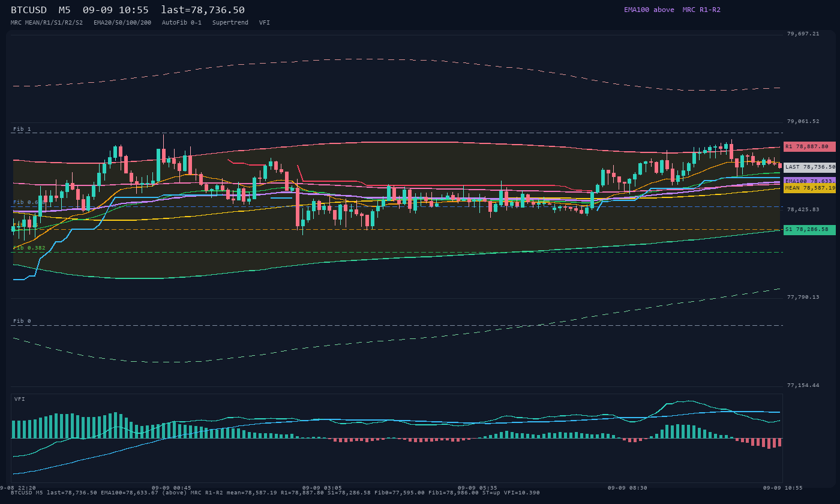Click the 09-09 03:05 time axis label
Viewport: 840px width, 504px height.
[322, 488]
